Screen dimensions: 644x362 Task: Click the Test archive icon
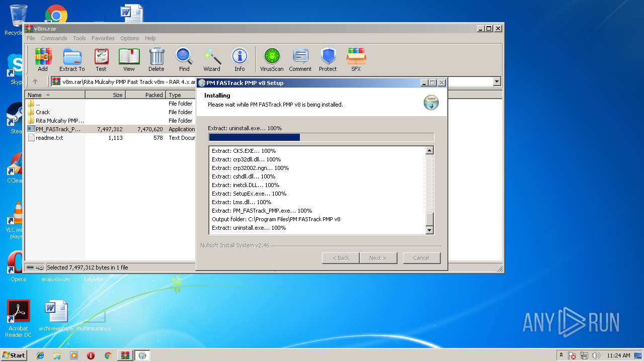[x=101, y=60]
